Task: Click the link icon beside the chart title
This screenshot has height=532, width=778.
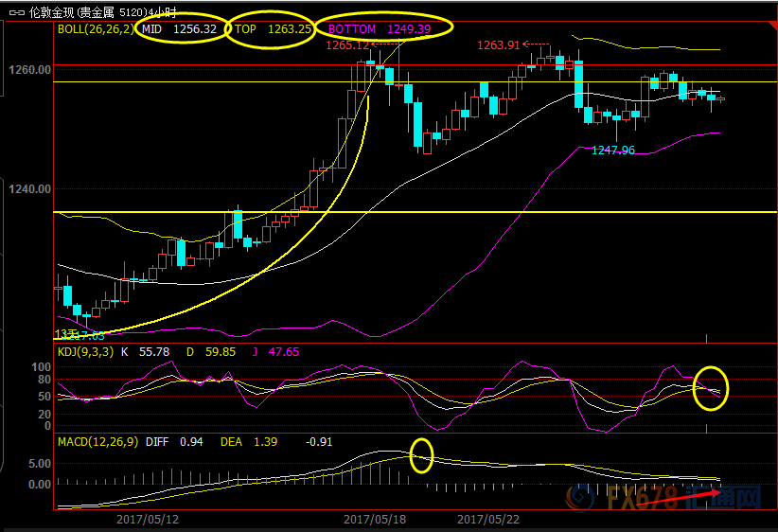Action: (14, 11)
